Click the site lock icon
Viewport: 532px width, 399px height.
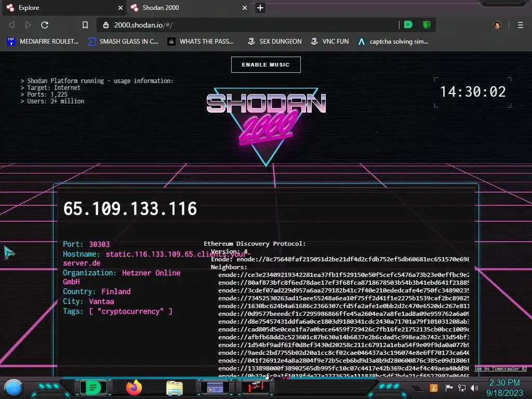point(106,25)
